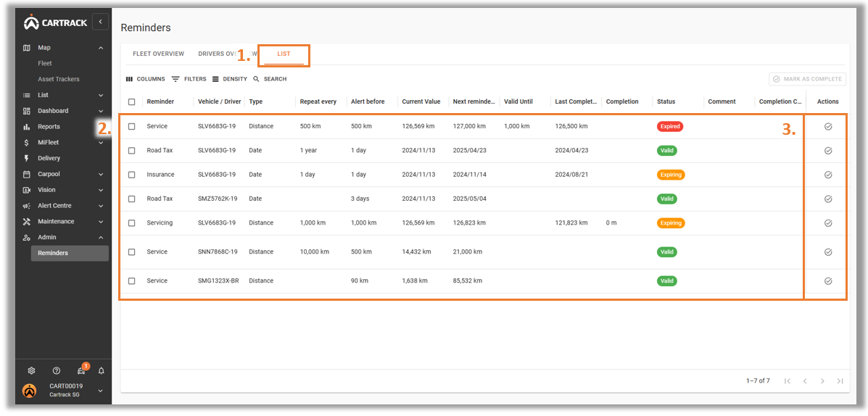Screen dimensions: 868x416
Task: Open the bell notifications icon
Action: click(x=102, y=370)
